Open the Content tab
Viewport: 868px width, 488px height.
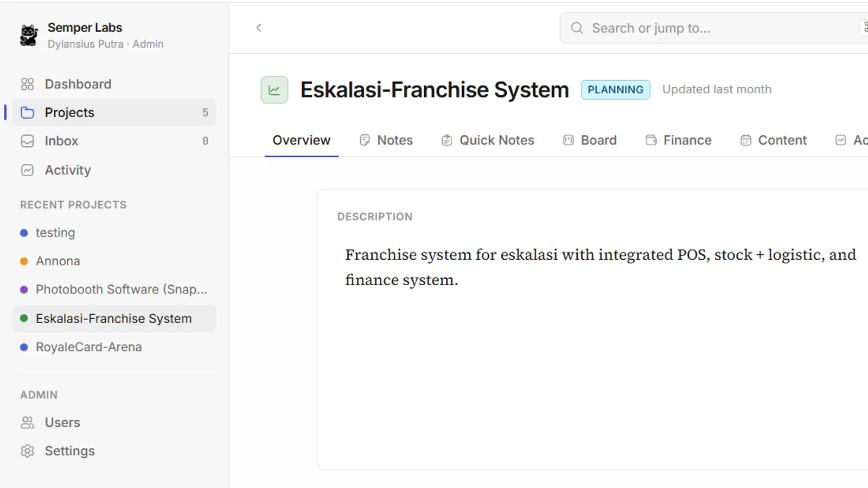pos(774,140)
